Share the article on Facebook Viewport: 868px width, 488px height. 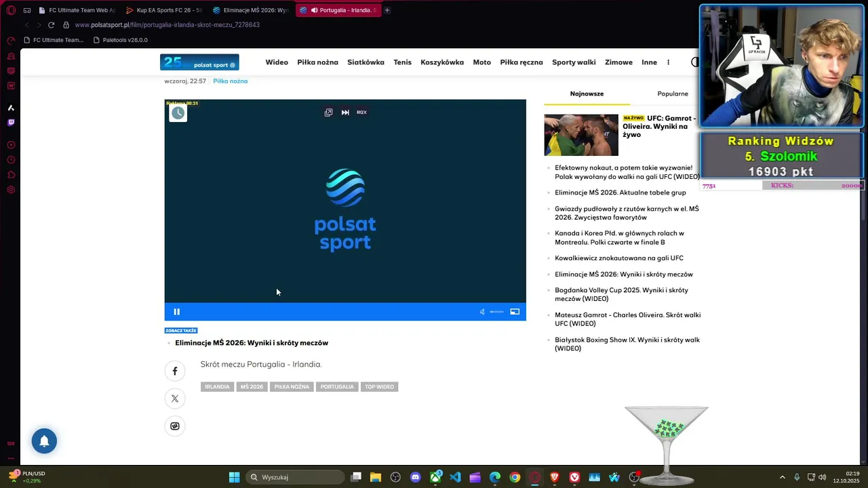[175, 371]
